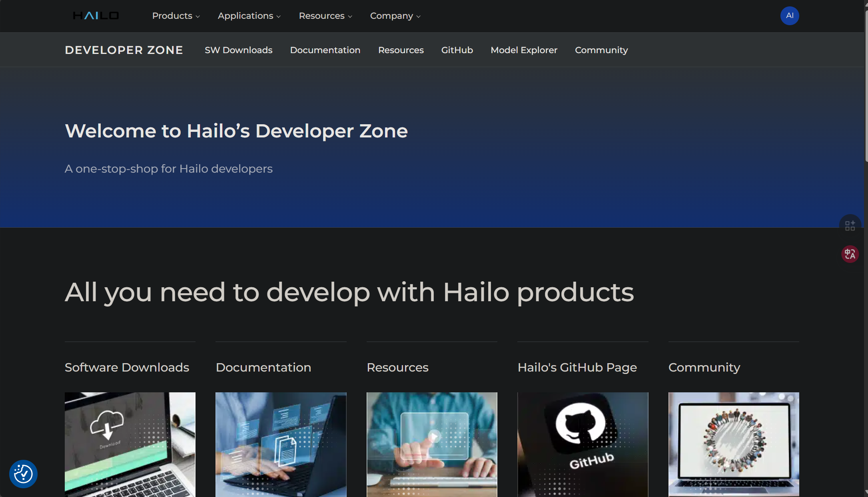Click the DEVELOPER ZONE title link
Viewport: 868px width, 497px height.
(x=124, y=50)
